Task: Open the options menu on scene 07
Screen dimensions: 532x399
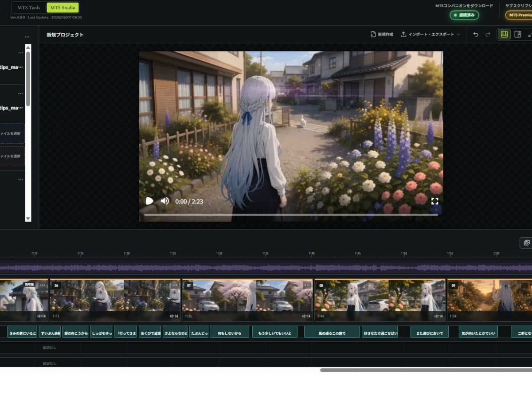Action: (306, 286)
